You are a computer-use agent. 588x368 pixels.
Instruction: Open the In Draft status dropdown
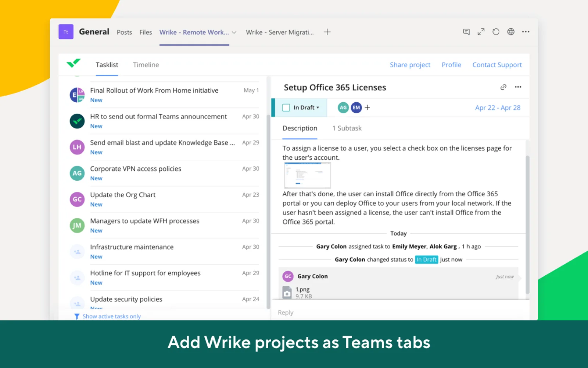306,107
